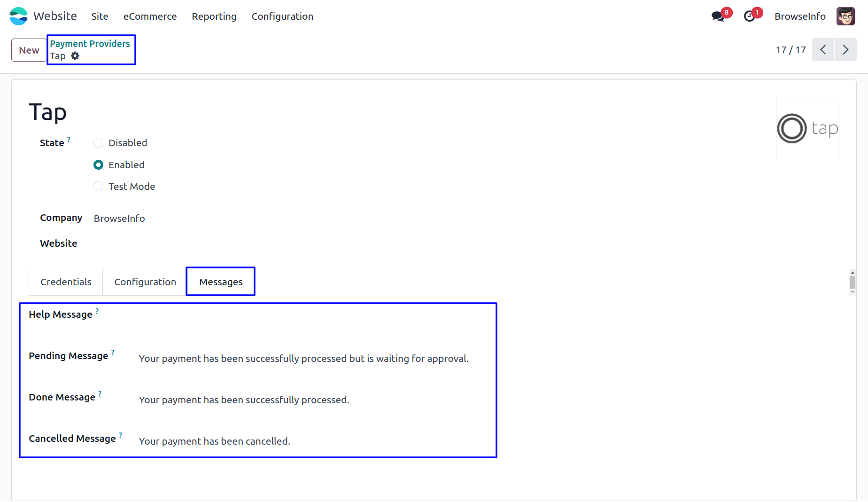This screenshot has height=502, width=868.
Task: Go to next record arrow
Action: 845,50
